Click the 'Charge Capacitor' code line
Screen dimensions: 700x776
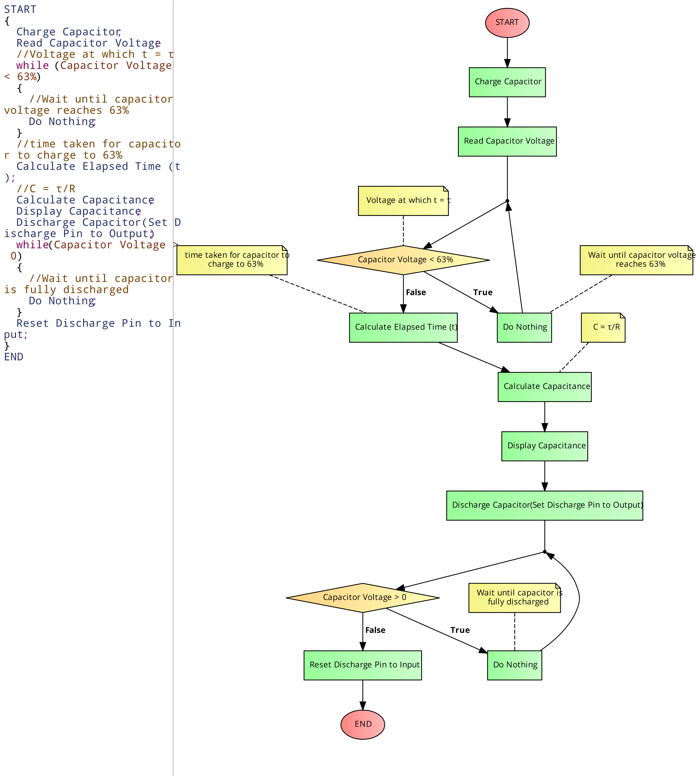pyautogui.click(x=68, y=32)
